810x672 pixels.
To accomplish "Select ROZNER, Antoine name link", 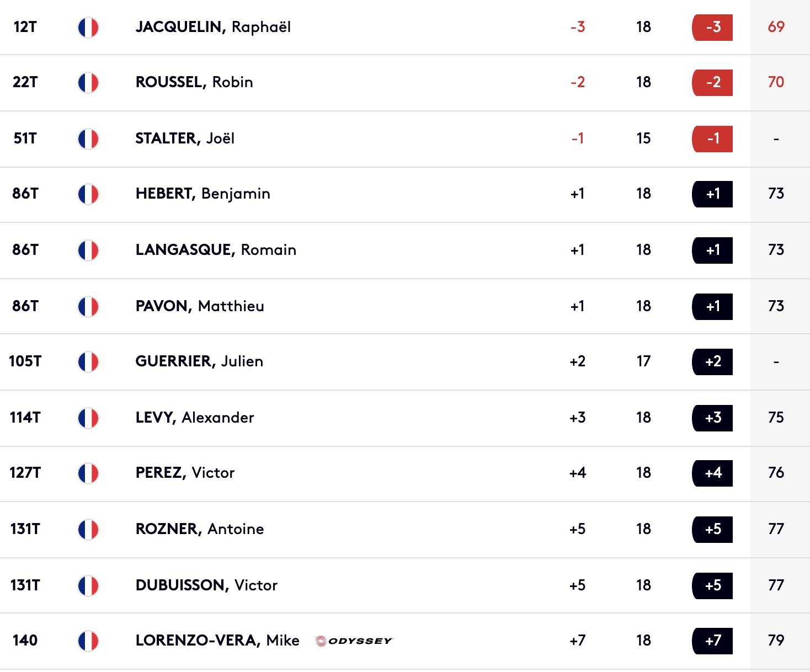I will click(200, 529).
